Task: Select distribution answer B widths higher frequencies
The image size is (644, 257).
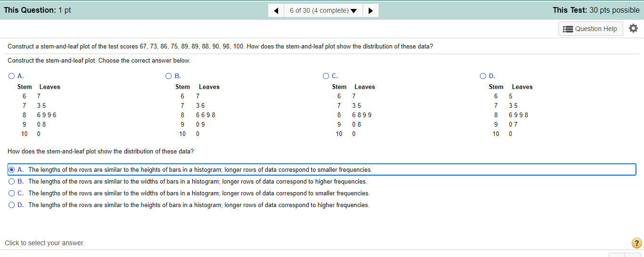Action: pos(11,181)
